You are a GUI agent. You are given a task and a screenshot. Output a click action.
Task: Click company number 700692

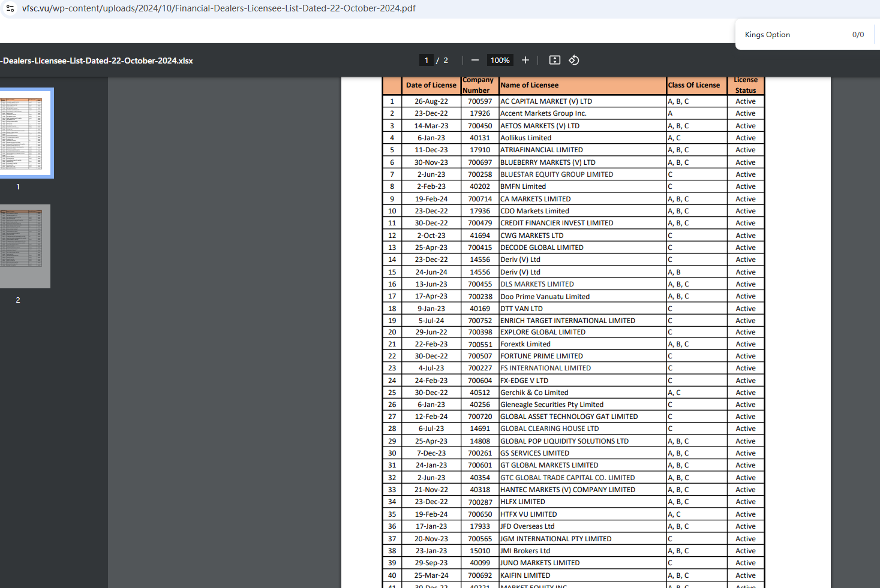pyautogui.click(x=480, y=575)
